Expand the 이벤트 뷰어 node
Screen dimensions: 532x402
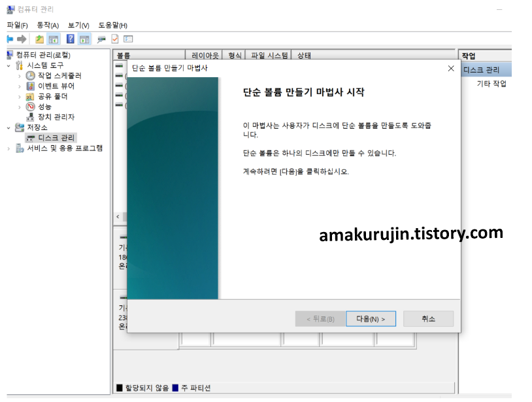(x=20, y=86)
